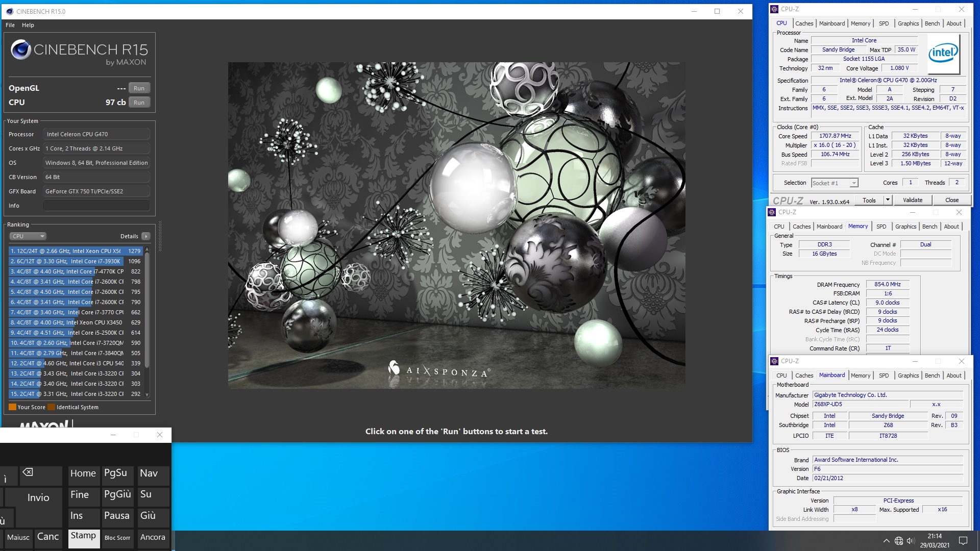Click the DRAM Frequency value 854.0 MHz
This screenshot has height=551, width=980.
(888, 284)
